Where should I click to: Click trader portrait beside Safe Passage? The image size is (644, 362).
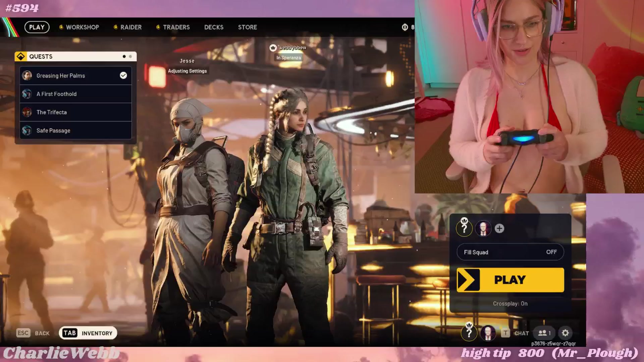pyautogui.click(x=27, y=130)
